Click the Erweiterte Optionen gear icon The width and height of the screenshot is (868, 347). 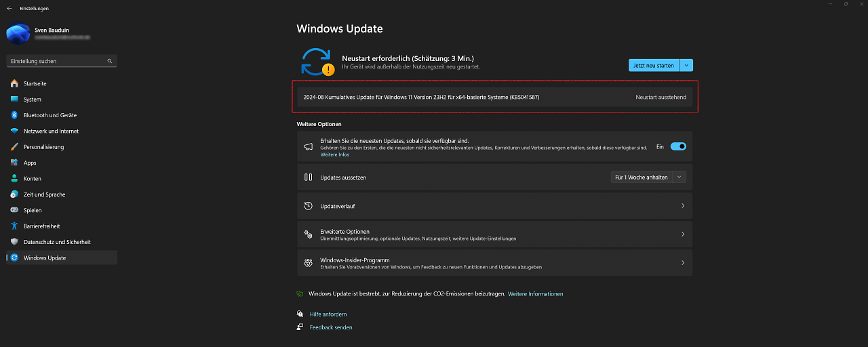click(x=308, y=234)
